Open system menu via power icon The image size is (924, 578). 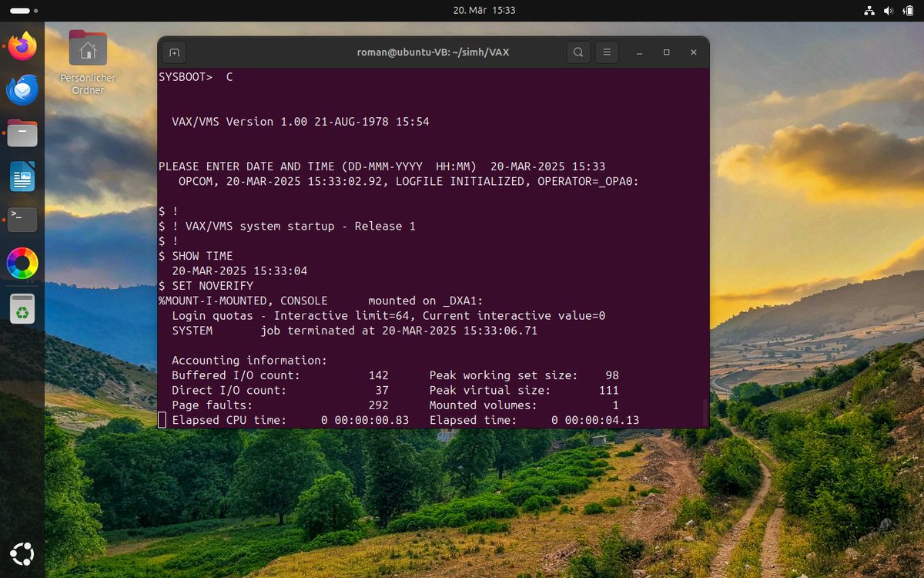(909, 11)
